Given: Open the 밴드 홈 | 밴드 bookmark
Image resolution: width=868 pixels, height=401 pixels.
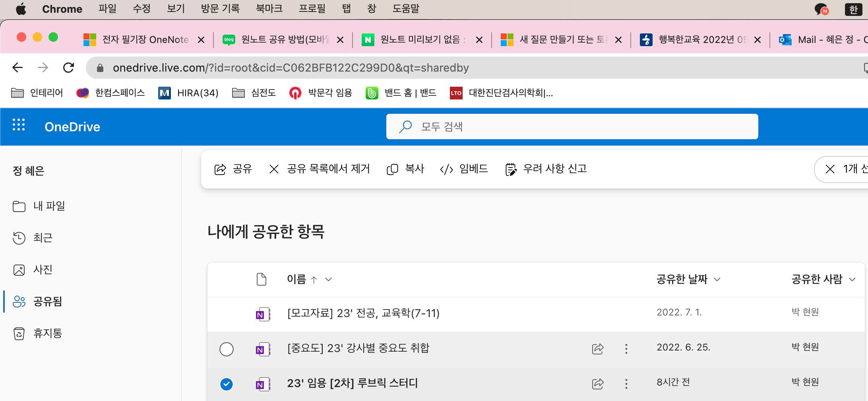Looking at the screenshot, I should coord(401,93).
